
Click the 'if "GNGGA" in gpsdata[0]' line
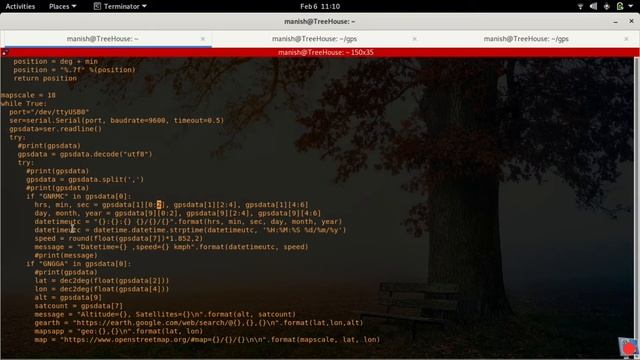(79, 264)
